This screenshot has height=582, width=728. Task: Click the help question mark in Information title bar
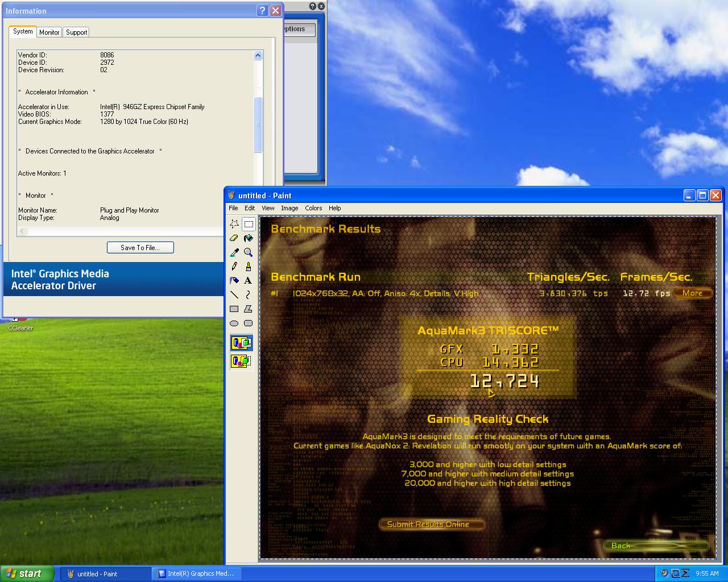pos(262,11)
